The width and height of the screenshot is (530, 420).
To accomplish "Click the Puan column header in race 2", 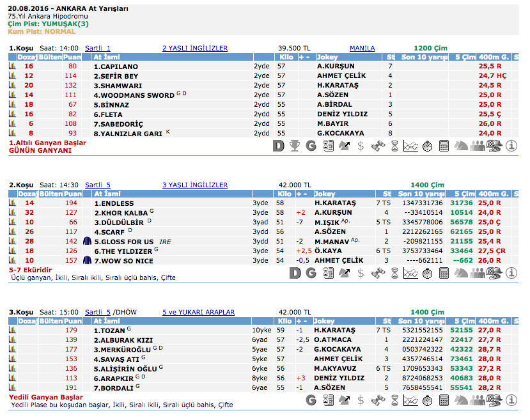I will click(x=72, y=194).
